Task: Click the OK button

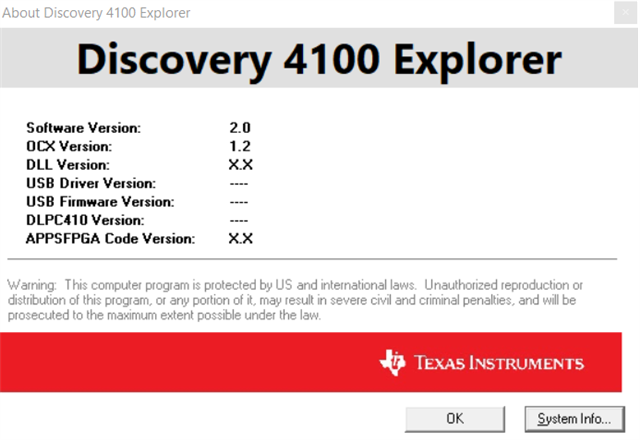Action: click(x=455, y=418)
